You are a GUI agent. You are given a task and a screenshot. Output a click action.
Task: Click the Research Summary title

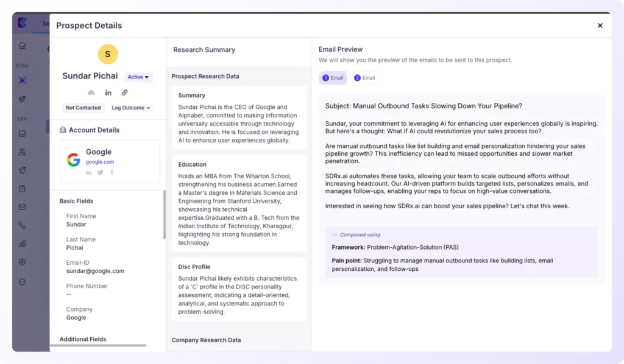tap(204, 50)
